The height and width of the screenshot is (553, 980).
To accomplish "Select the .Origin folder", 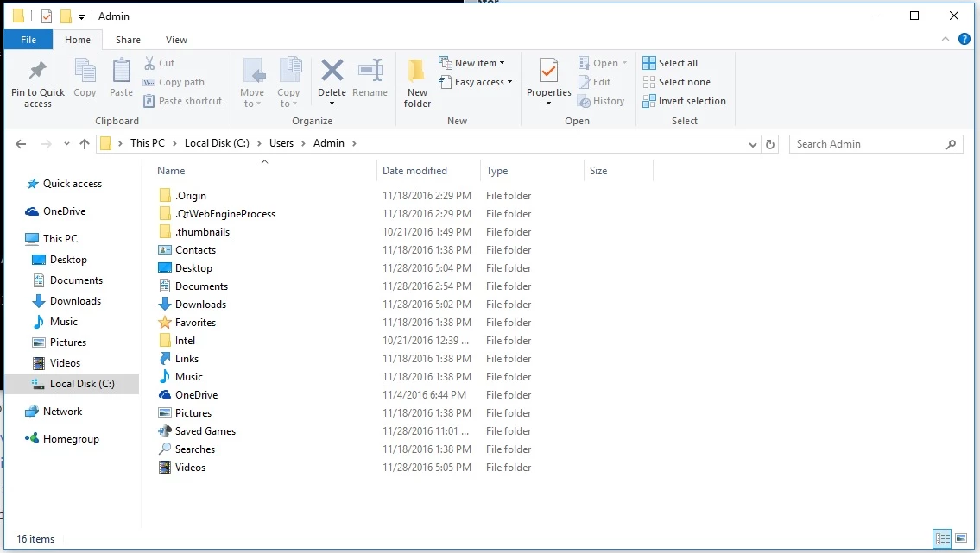I will [x=190, y=195].
